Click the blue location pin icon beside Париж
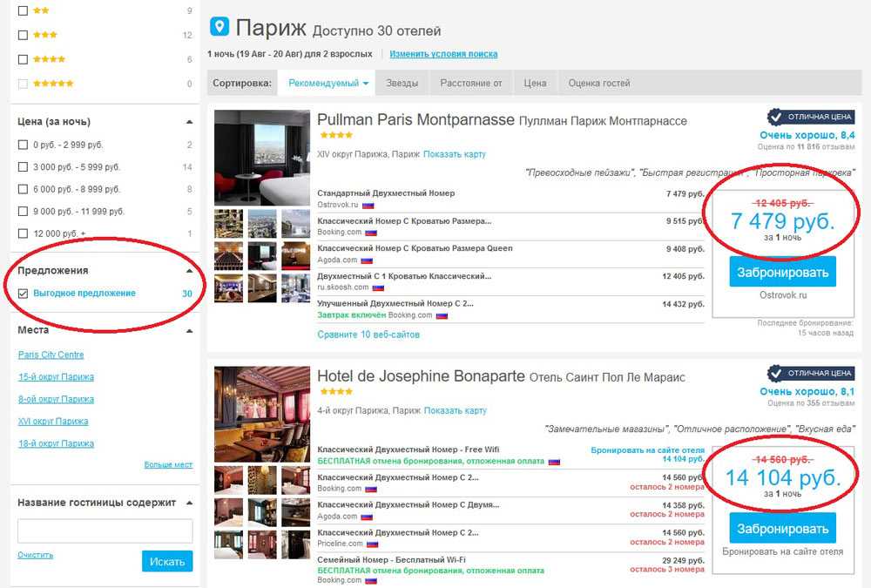 click(219, 28)
